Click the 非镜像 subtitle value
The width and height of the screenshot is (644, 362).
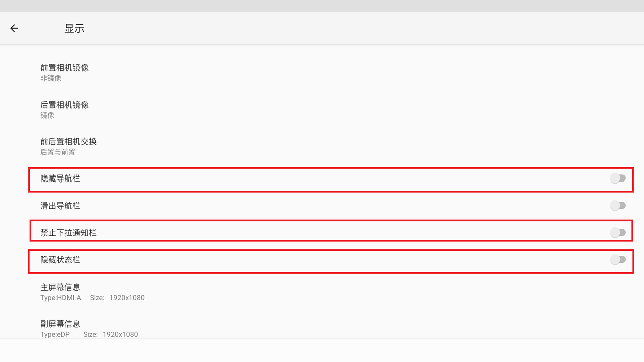pyautogui.click(x=51, y=78)
